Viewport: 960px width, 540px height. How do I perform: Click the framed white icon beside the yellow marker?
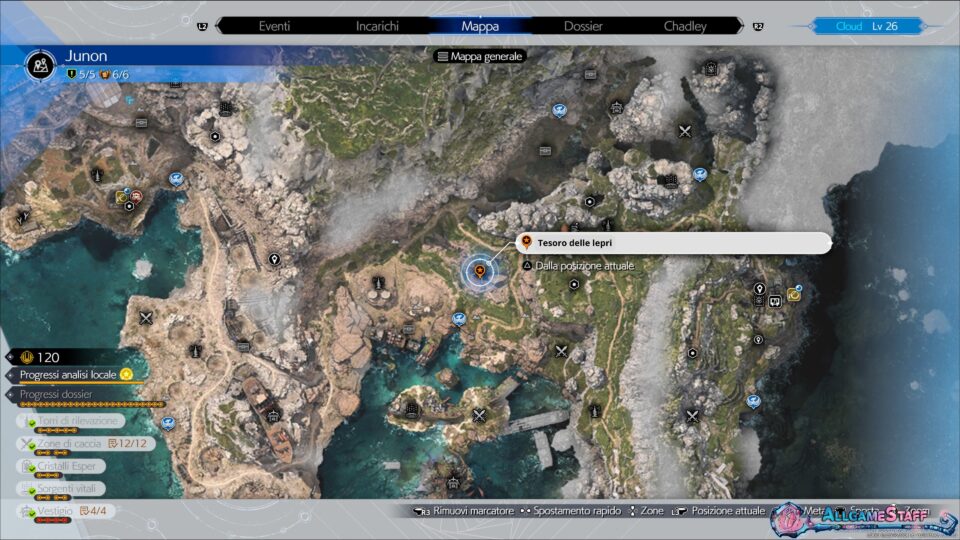coord(775,301)
